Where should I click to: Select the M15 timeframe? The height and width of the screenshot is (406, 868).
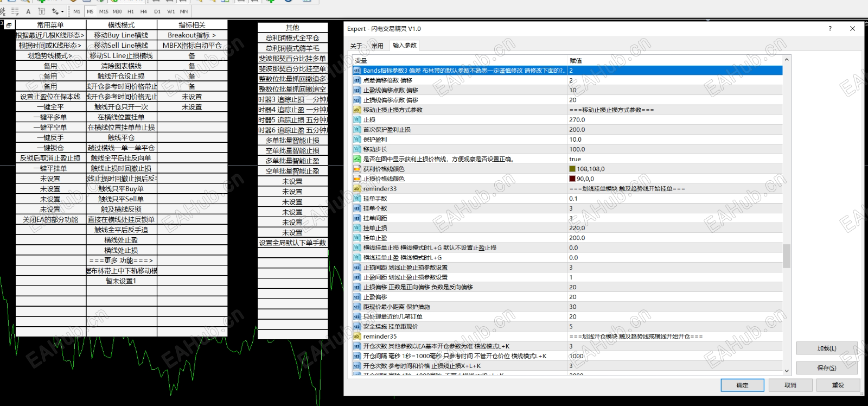click(x=104, y=11)
